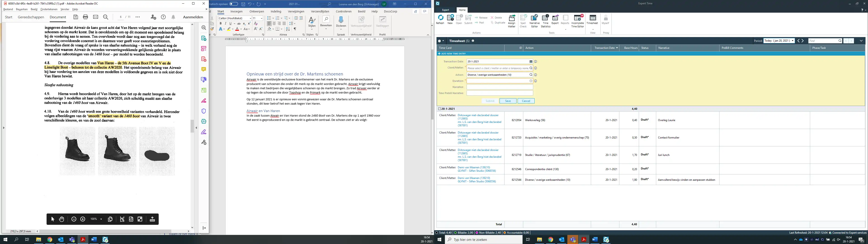
Task: Open Time Statistics in Expert Time
Action: [545, 21]
